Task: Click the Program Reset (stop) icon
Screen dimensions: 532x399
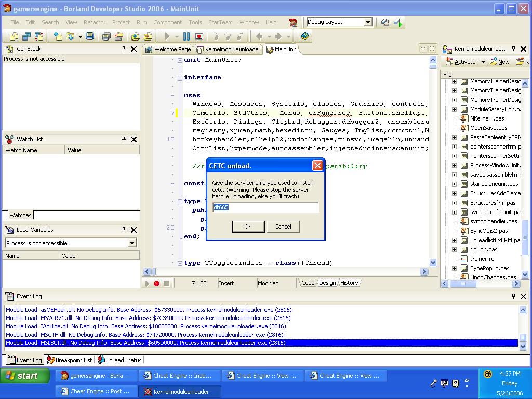Action: click(198, 36)
